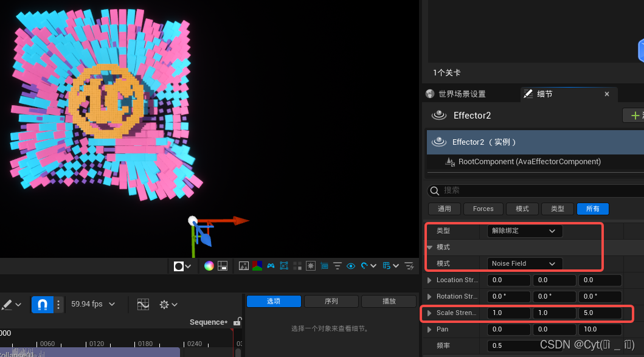The height and width of the screenshot is (357, 644).
Task: Open the rotate snap dropdown arrow
Action: pyautogui.click(x=373, y=266)
